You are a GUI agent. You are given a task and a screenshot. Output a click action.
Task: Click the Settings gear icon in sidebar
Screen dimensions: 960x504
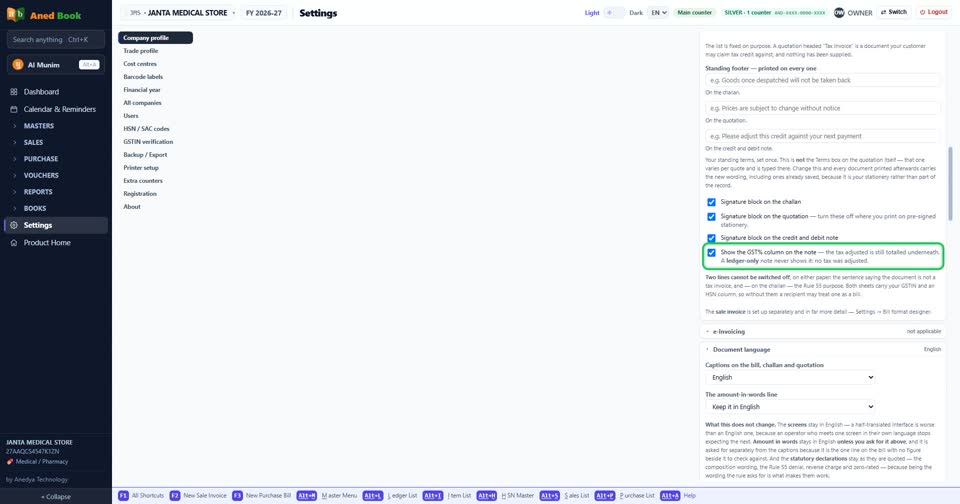[14, 225]
